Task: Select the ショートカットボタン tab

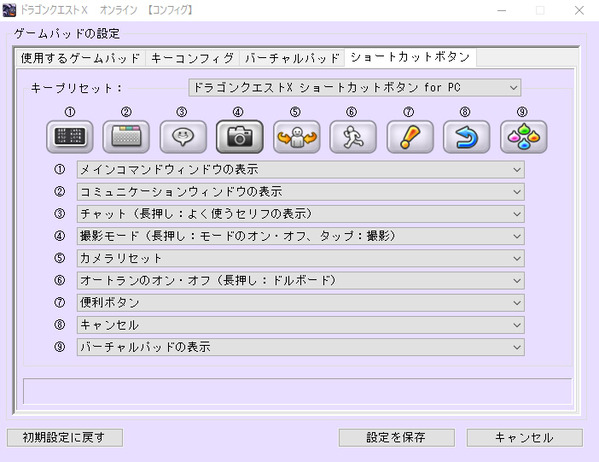Action: click(x=410, y=57)
